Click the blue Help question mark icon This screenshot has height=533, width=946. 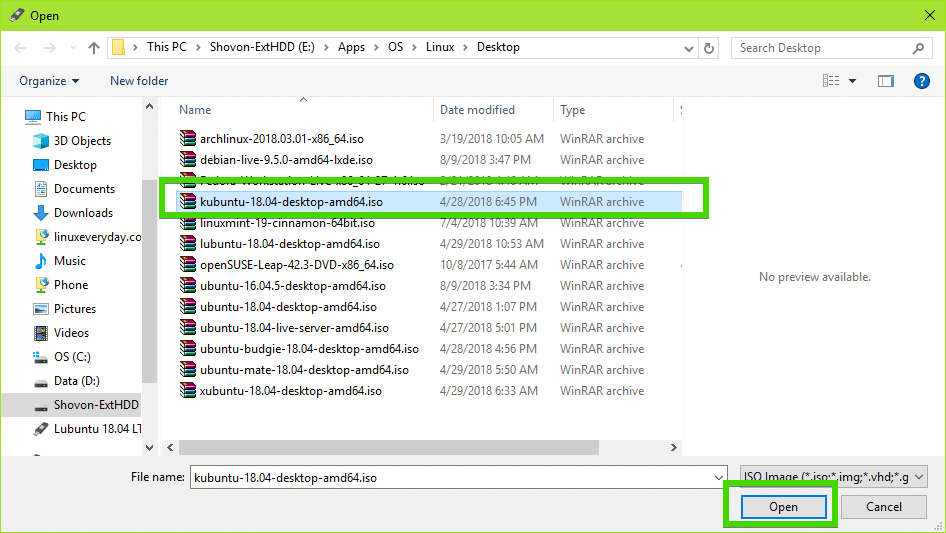coord(922,81)
